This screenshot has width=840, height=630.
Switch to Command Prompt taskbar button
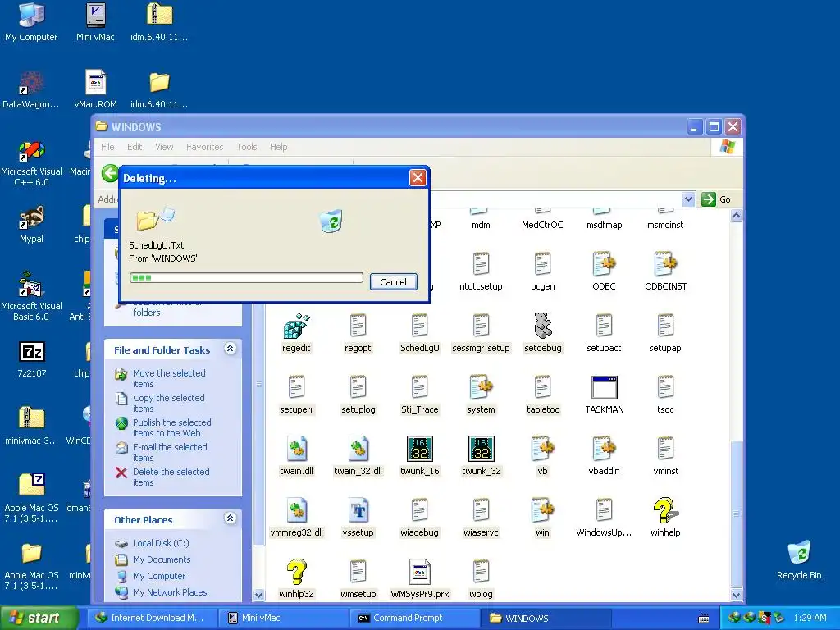[414, 619]
